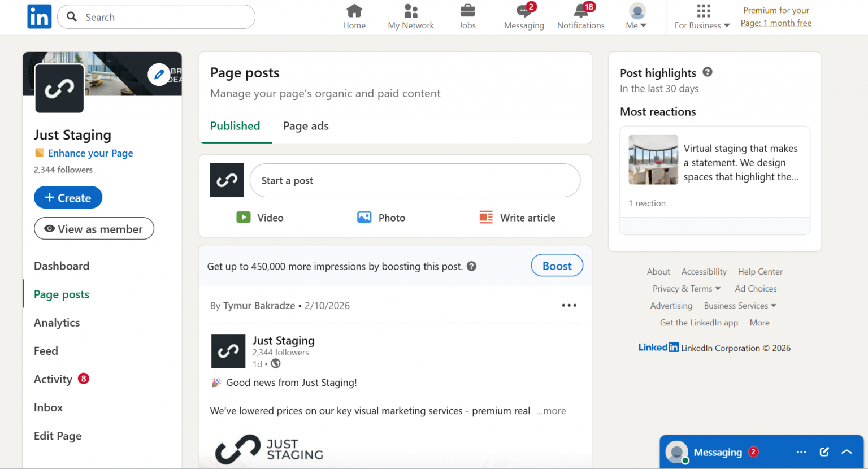Add a Video to a new post

260,218
